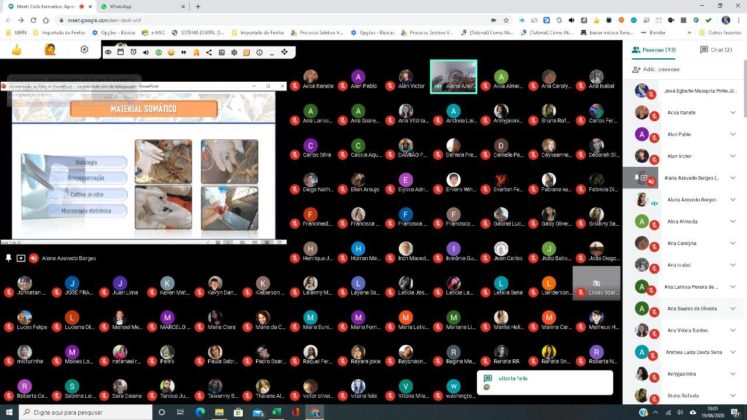This screenshot has height=420, width=747.
Task: Click the eye icon in extension toolbar
Action: [x=109, y=52]
